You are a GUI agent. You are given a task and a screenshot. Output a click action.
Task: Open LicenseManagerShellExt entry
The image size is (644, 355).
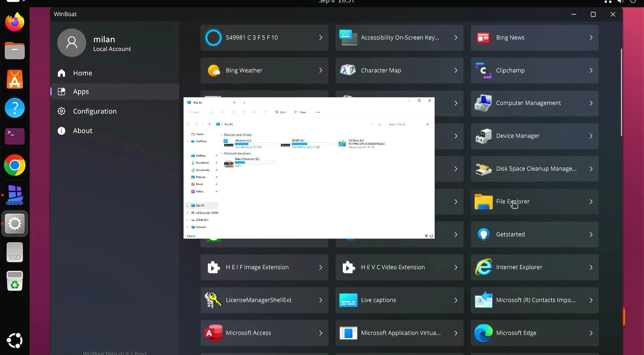click(x=264, y=300)
